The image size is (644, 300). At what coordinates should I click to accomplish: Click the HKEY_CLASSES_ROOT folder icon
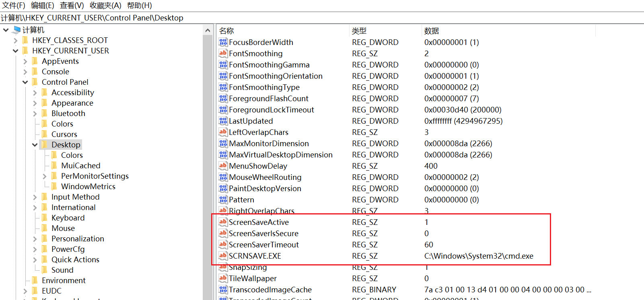point(25,40)
